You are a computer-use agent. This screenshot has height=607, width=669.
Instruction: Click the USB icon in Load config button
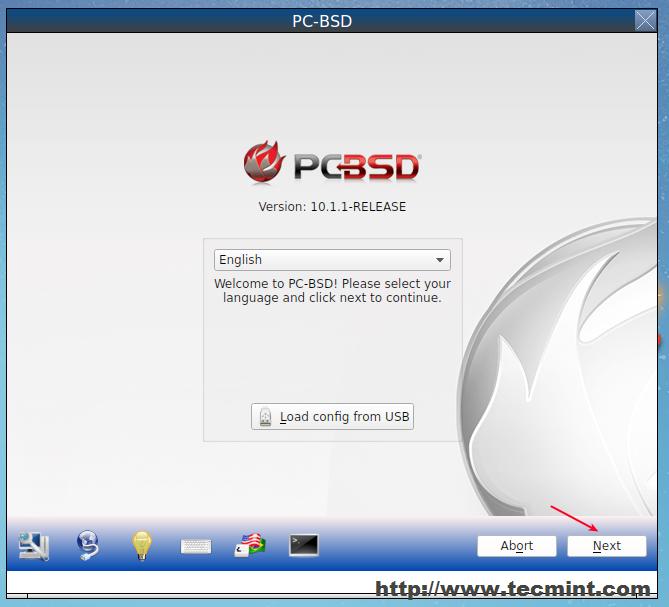265,417
